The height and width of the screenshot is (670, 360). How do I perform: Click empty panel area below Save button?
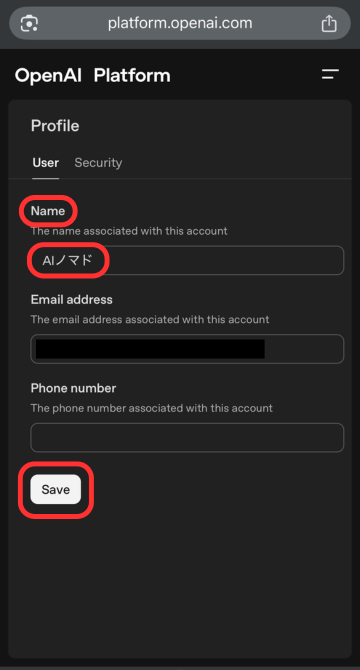coord(180,590)
